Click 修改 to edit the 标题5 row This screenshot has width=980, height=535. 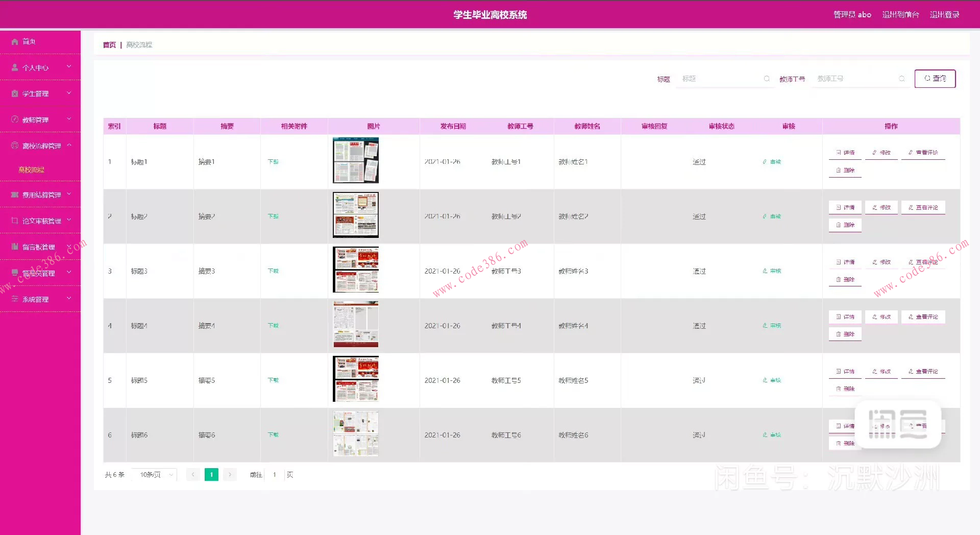[x=881, y=371]
